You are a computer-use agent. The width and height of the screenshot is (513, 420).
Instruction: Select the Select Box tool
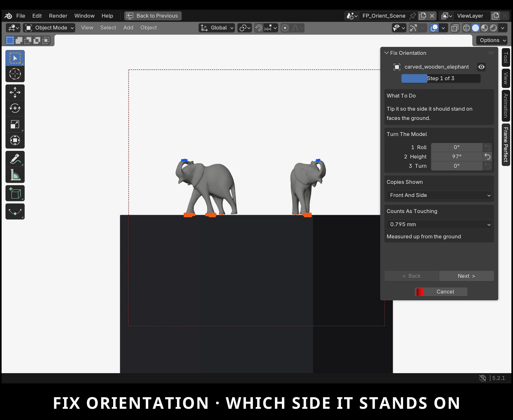[15, 58]
